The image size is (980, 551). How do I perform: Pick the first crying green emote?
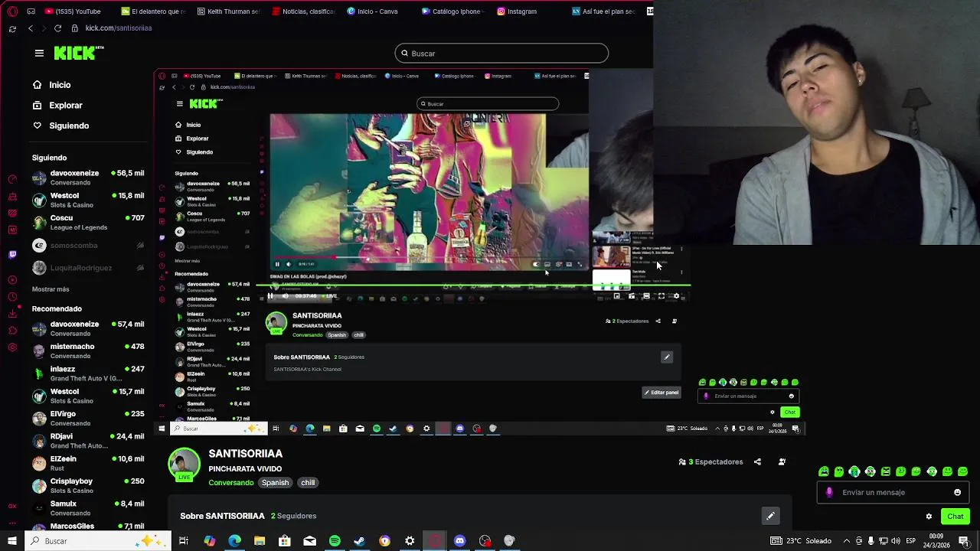(823, 471)
